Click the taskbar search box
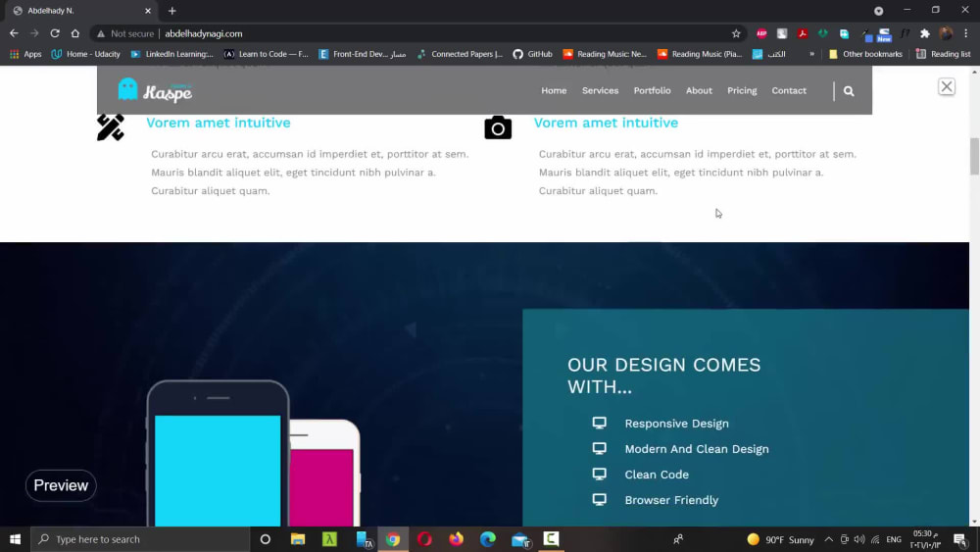Viewport: 980px width, 552px height. [x=140, y=539]
